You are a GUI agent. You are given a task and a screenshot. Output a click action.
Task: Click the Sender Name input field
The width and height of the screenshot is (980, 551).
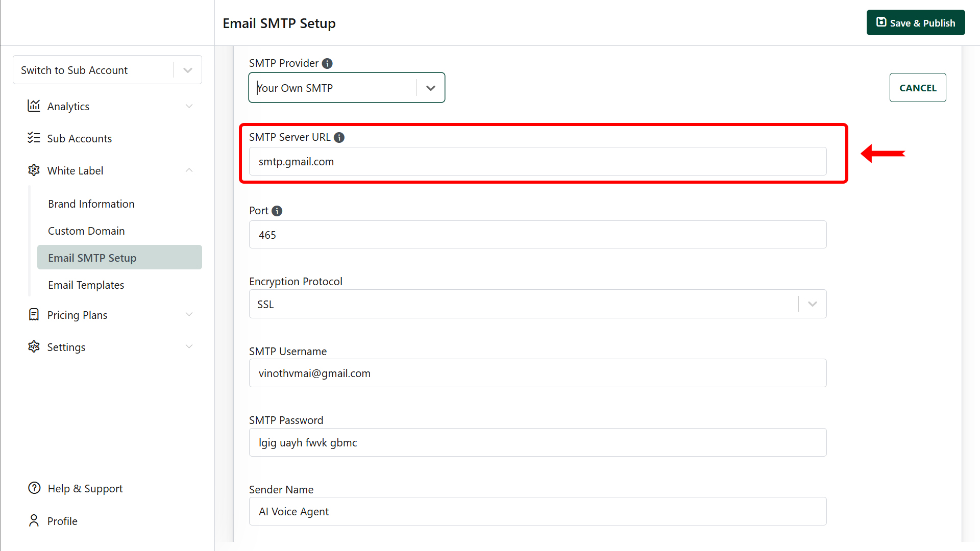click(x=538, y=511)
